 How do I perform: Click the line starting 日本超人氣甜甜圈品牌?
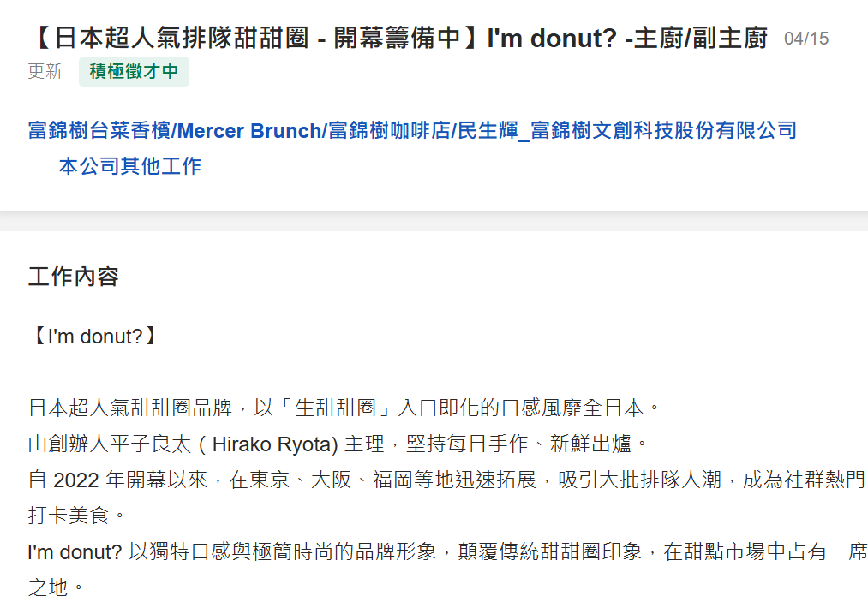pyautogui.click(x=344, y=408)
